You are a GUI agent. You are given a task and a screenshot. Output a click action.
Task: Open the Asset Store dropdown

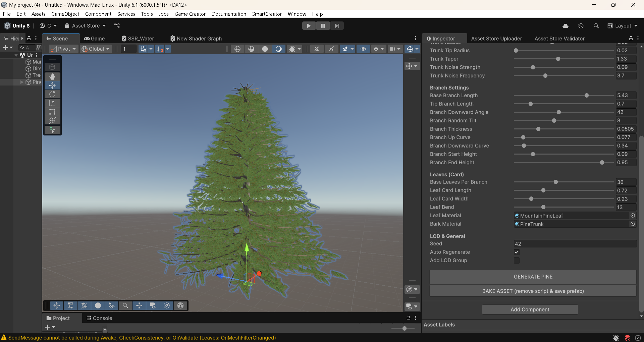85,26
